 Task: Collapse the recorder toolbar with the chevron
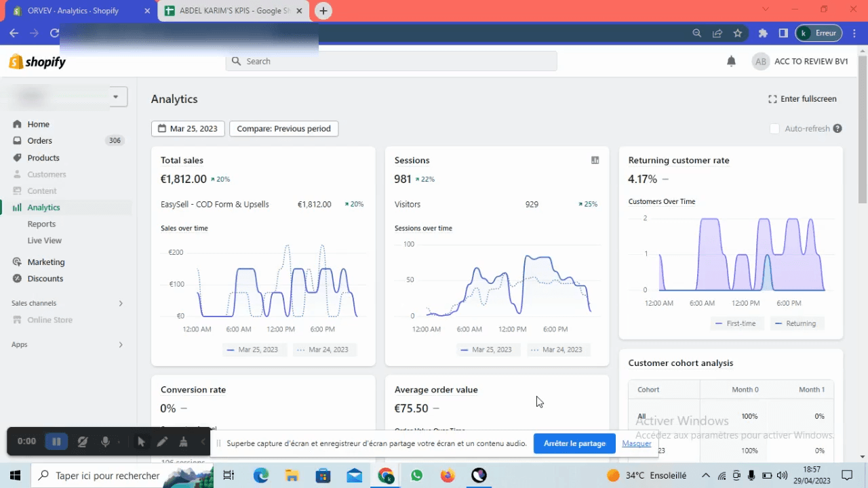(x=203, y=441)
